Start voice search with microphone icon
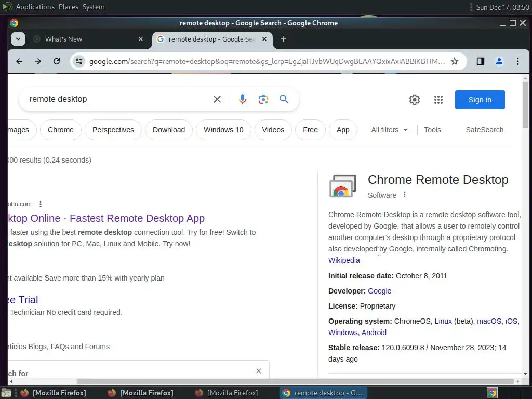532x399 pixels. click(242, 99)
